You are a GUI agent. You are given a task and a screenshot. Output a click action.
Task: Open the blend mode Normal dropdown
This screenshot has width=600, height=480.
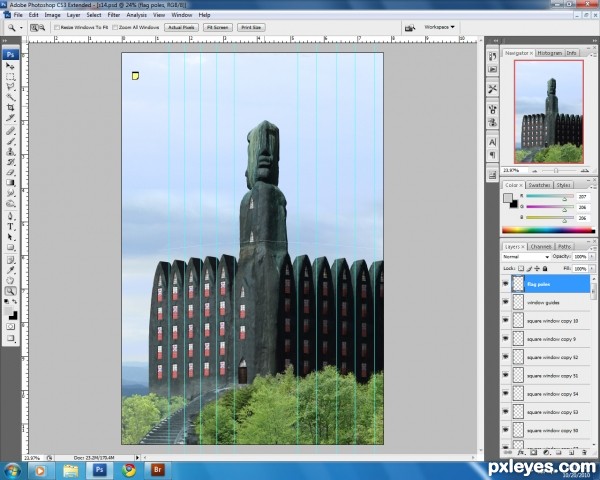point(526,256)
